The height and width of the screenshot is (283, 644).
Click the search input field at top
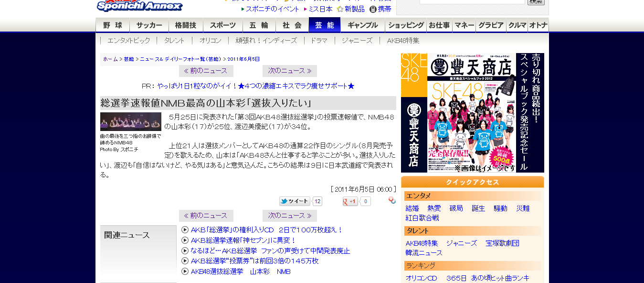click(x=472, y=1)
